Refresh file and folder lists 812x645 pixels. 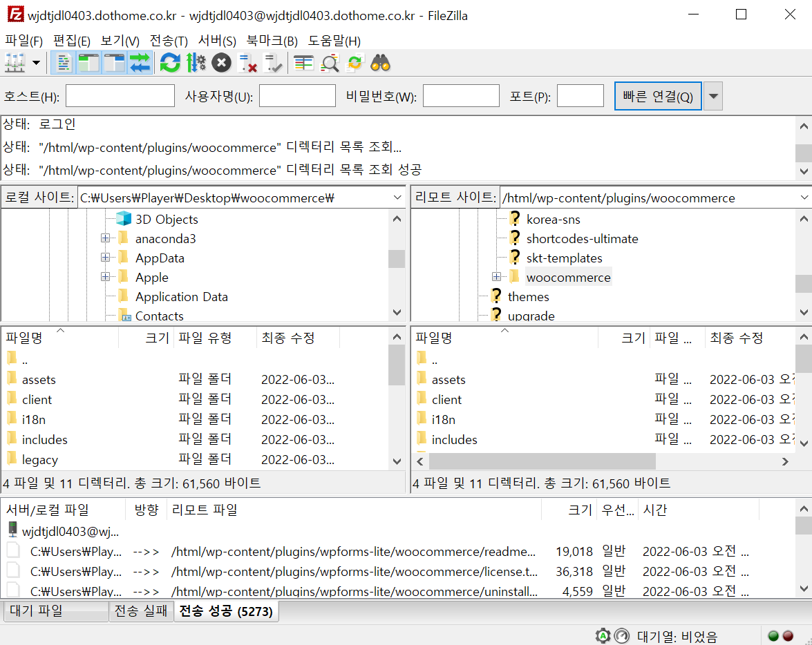pyautogui.click(x=170, y=63)
